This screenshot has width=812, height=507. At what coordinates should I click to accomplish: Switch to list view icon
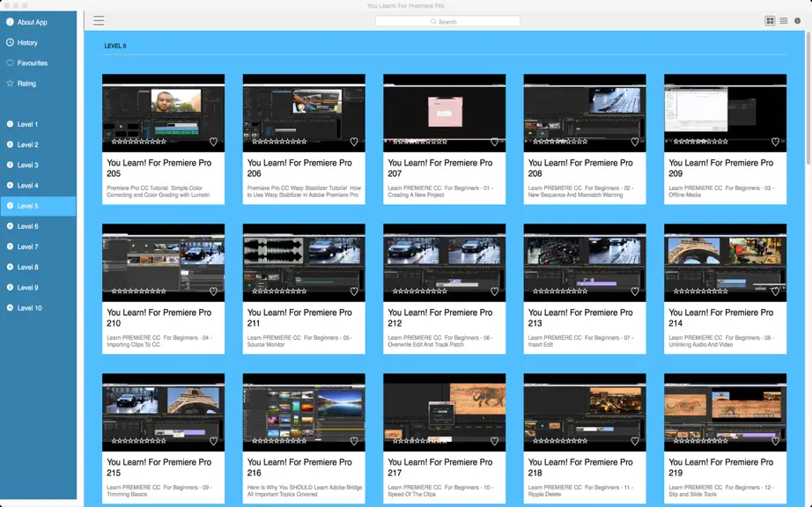point(784,21)
